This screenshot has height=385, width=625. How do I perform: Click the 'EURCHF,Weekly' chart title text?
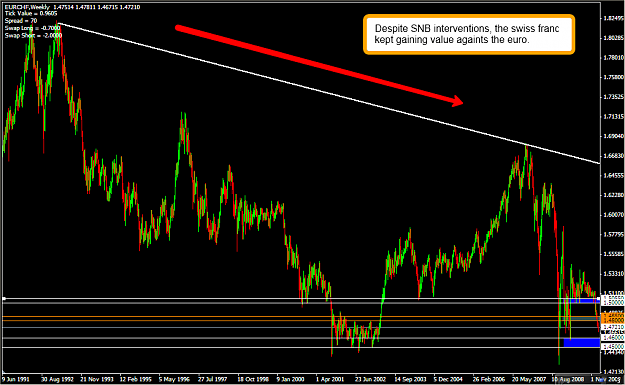coord(27,7)
